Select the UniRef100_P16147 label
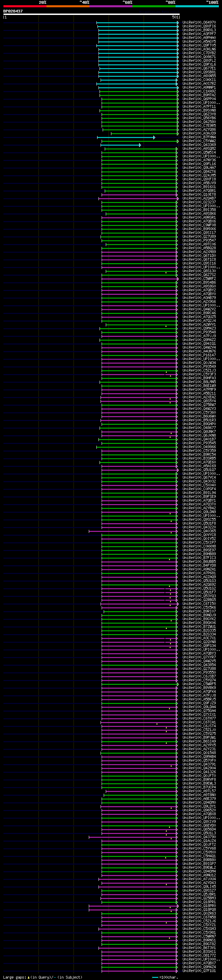 point(199,355)
